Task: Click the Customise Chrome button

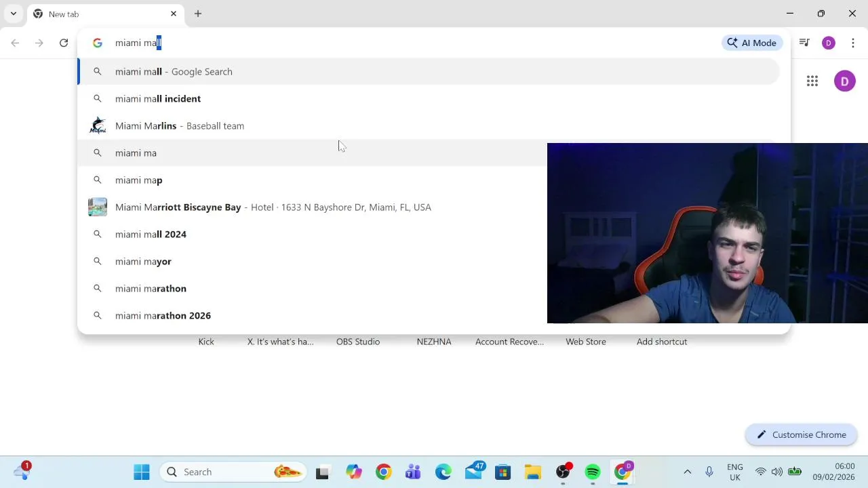Action: click(x=801, y=434)
